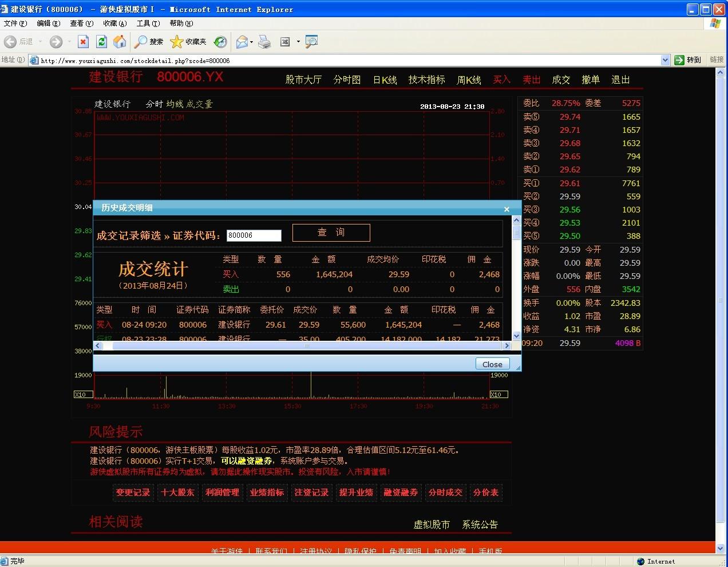Click the 链接 (Links) toolbar label
728x567 pixels.
pyautogui.click(x=717, y=60)
